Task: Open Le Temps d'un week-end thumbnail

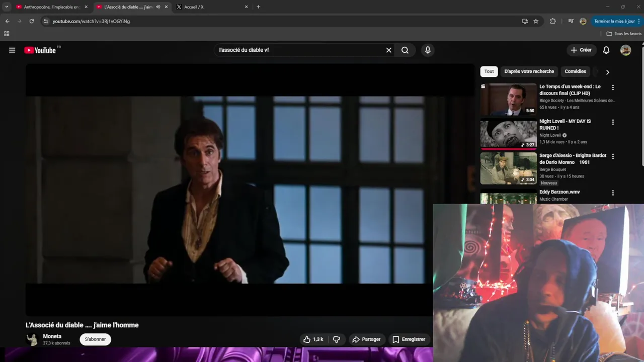Action: (x=508, y=100)
